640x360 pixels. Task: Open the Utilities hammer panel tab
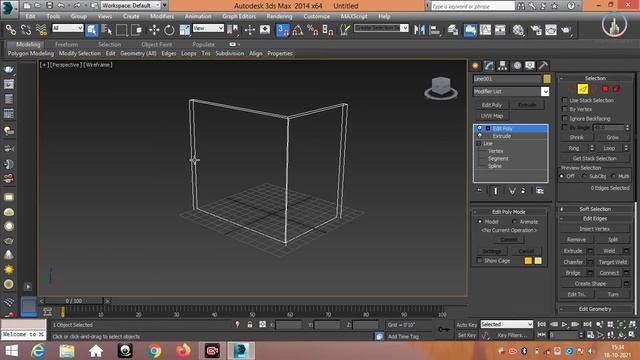coord(543,66)
